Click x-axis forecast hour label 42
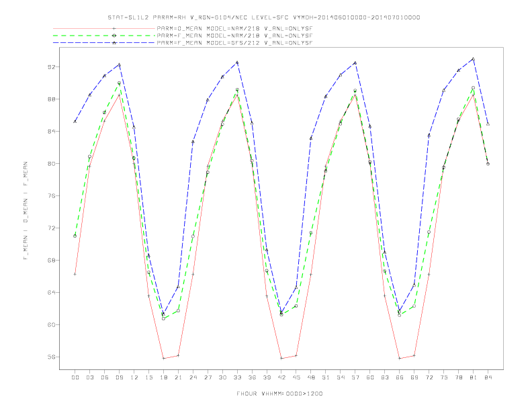The width and height of the screenshot is (532, 411). pos(281,377)
